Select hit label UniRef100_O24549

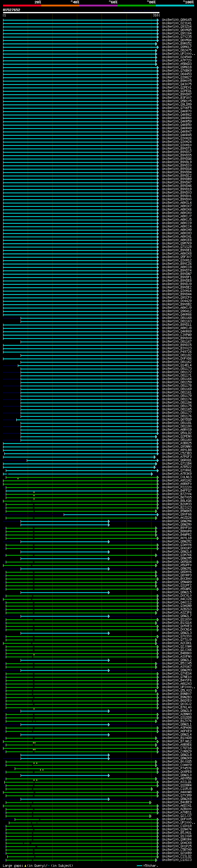pyautogui.click(x=177, y=57)
